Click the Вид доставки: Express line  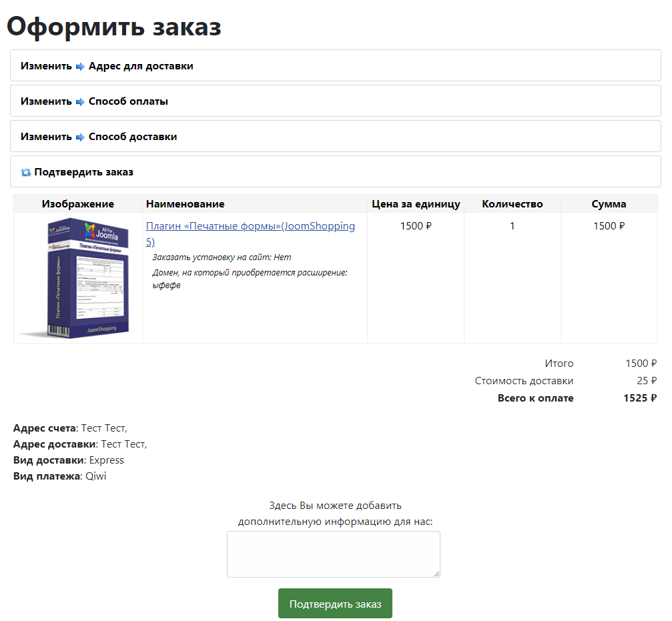pyautogui.click(x=69, y=460)
